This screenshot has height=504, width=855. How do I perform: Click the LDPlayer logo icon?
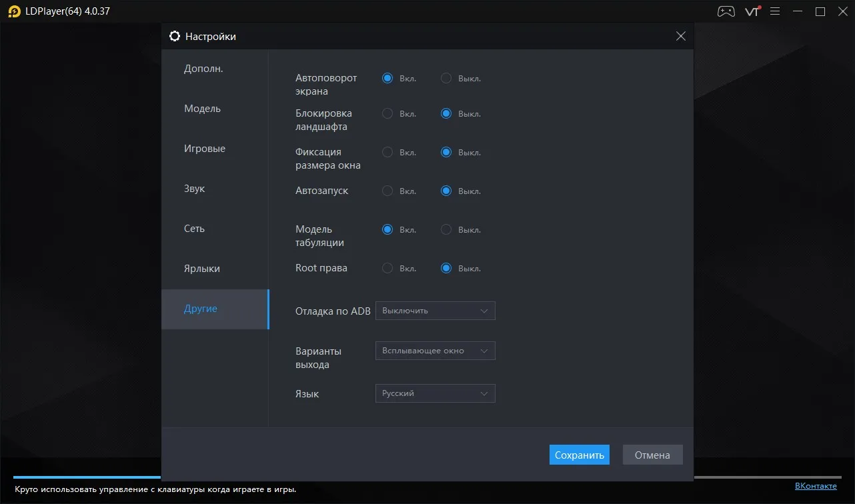[14, 11]
